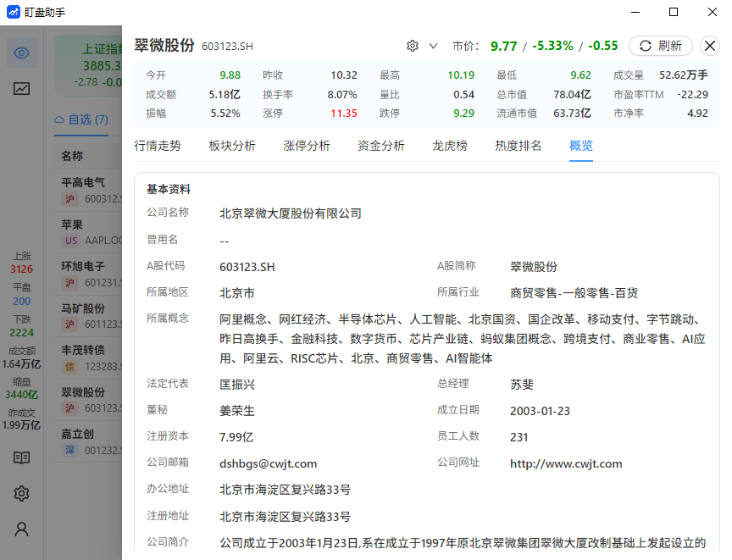This screenshot has height=560, width=732.
Task: Switch to the 行情走势 tab
Action: coord(158,146)
